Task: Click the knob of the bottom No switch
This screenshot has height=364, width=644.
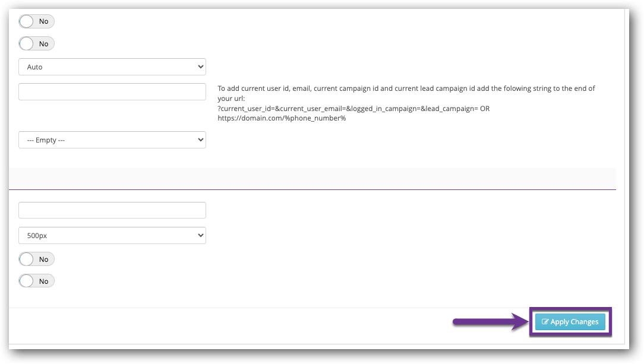Action: (27, 280)
